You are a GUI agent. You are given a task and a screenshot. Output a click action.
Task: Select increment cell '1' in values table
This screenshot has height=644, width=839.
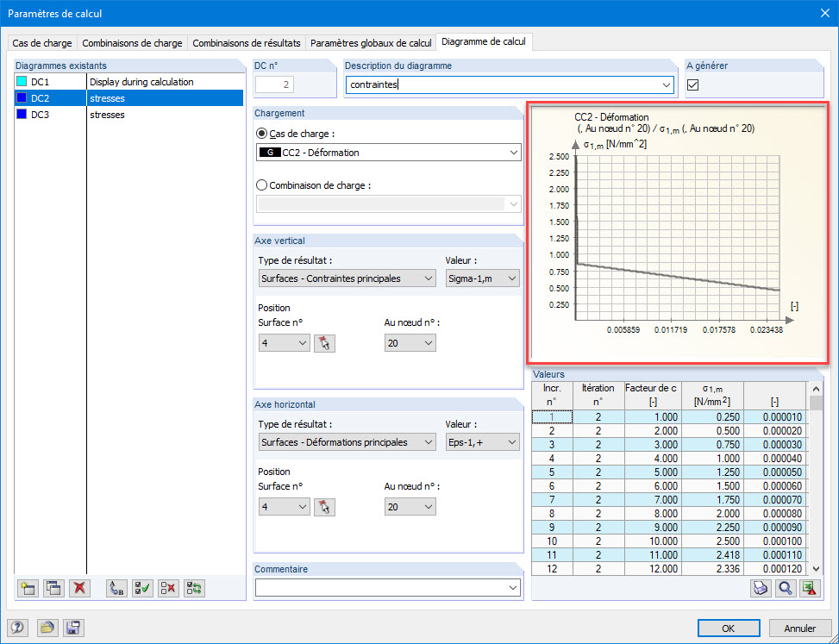pyautogui.click(x=552, y=416)
